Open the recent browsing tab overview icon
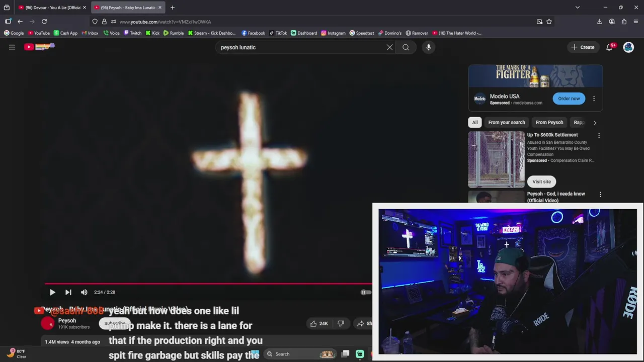 tap(7, 8)
